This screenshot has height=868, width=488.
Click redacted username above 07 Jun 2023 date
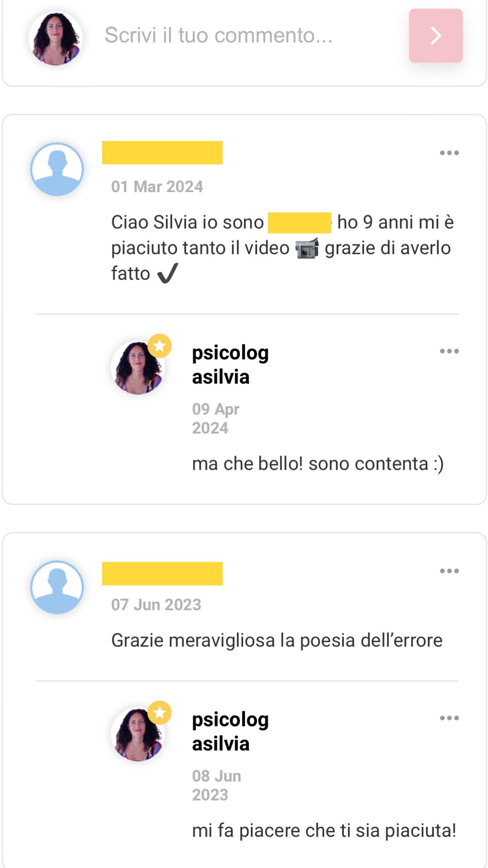tap(162, 574)
